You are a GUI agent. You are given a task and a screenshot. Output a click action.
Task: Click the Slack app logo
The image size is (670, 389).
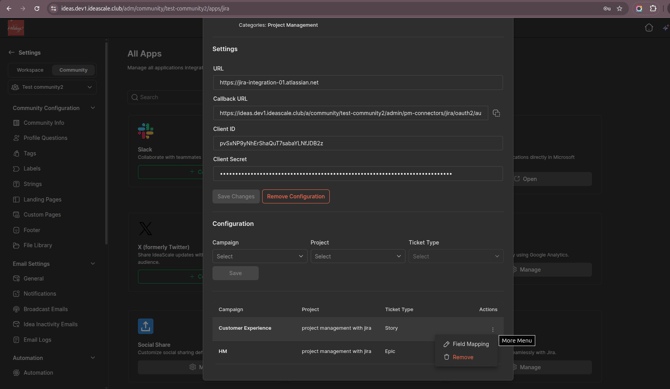[x=145, y=131]
